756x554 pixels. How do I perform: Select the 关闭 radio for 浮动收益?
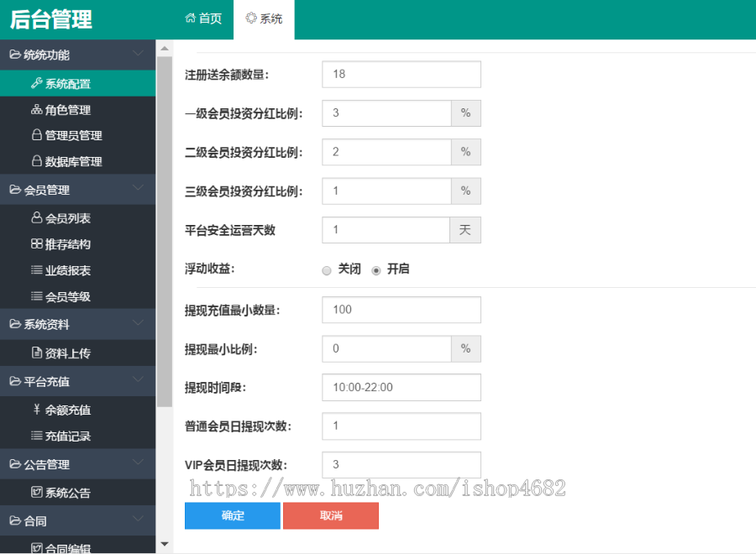tap(327, 270)
